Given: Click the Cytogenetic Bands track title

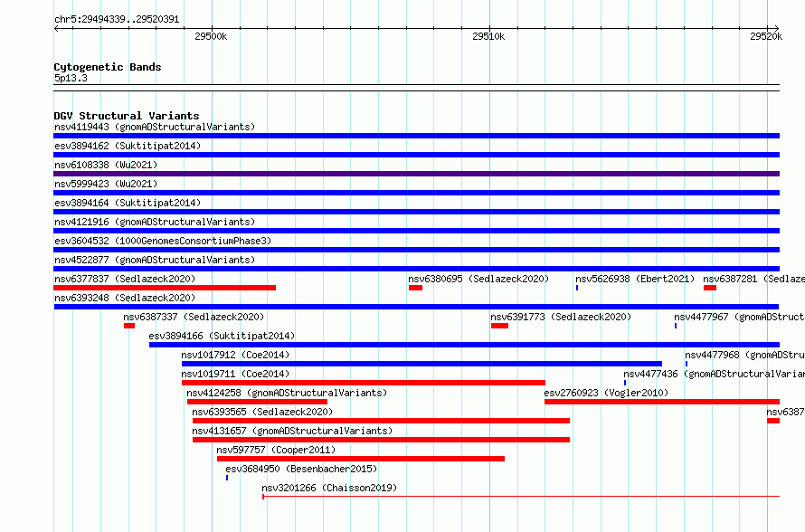Looking at the screenshot, I should point(108,67).
